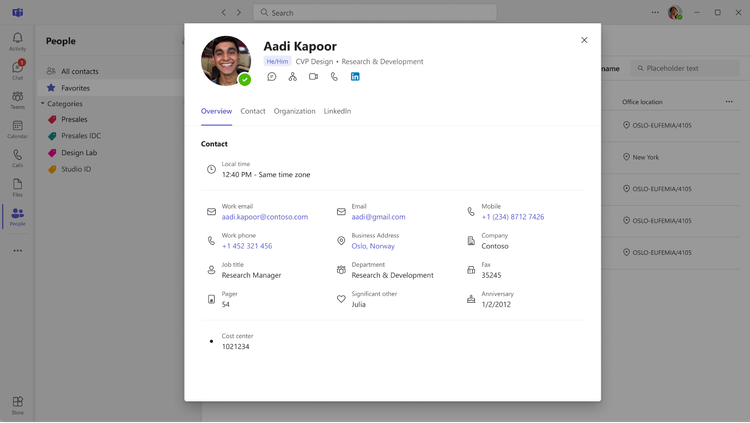Start a video call with Aadi
Image resolution: width=750 pixels, height=423 pixels.
pos(313,77)
